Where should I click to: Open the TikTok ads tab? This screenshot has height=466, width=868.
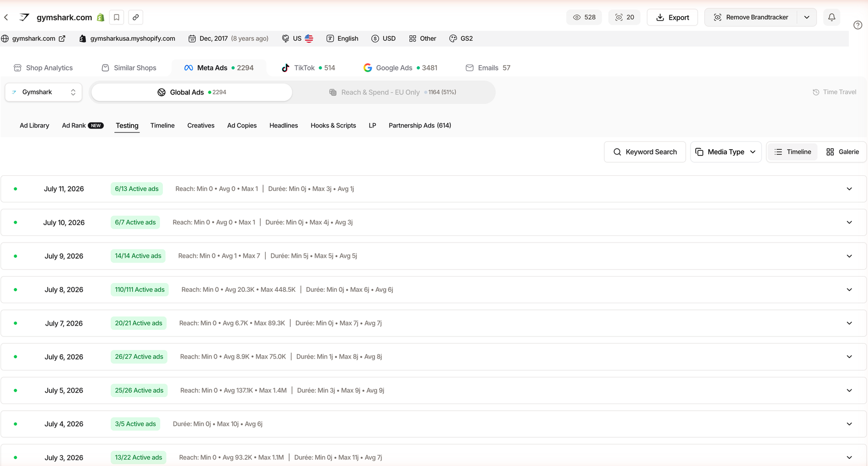(x=308, y=68)
